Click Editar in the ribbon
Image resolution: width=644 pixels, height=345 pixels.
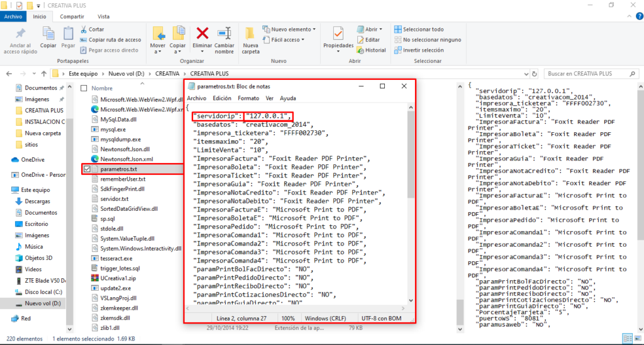pyautogui.click(x=368, y=40)
